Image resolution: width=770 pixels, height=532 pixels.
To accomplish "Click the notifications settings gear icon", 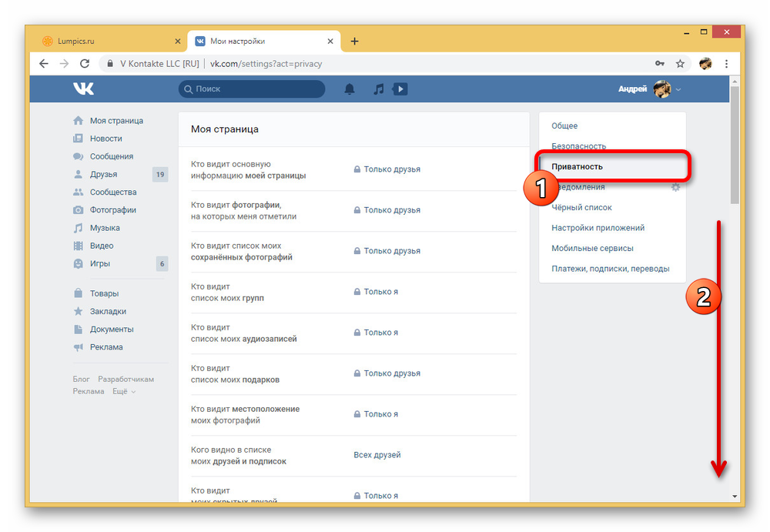I will (x=675, y=187).
